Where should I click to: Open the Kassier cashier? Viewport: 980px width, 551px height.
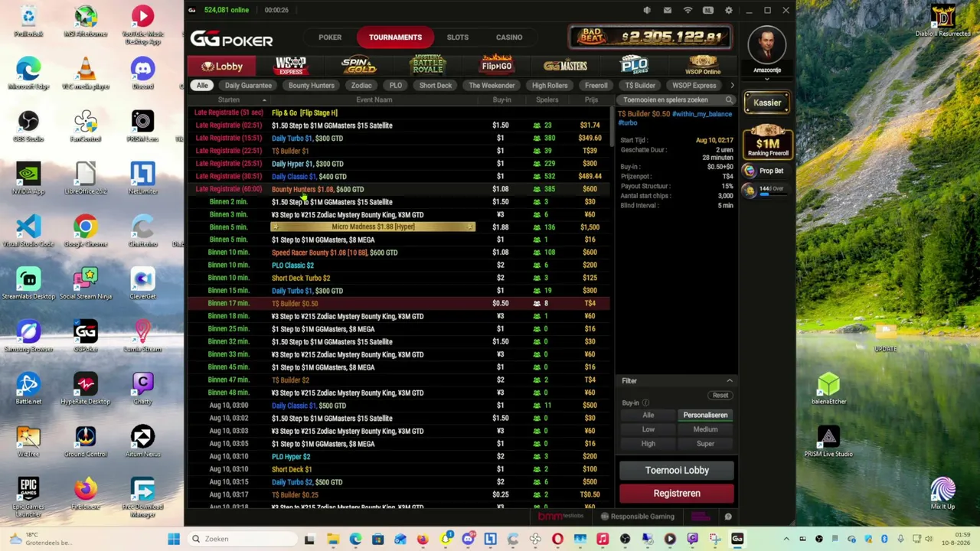pyautogui.click(x=767, y=103)
